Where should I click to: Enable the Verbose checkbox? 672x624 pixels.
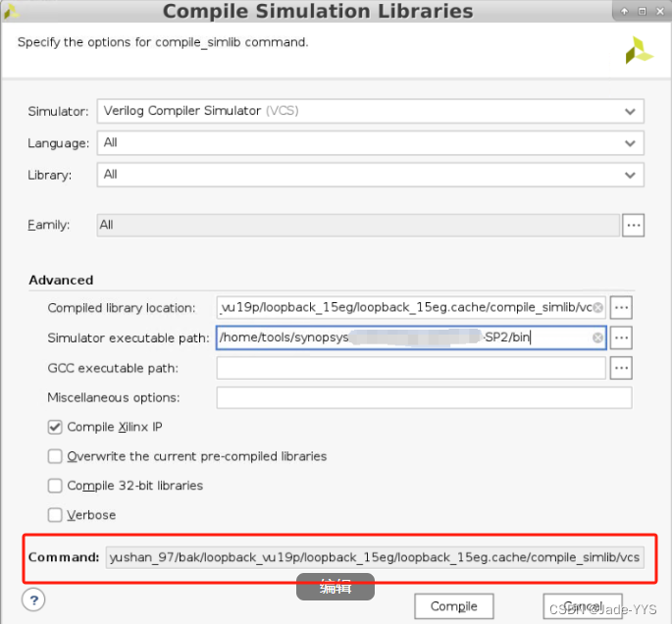click(x=55, y=515)
